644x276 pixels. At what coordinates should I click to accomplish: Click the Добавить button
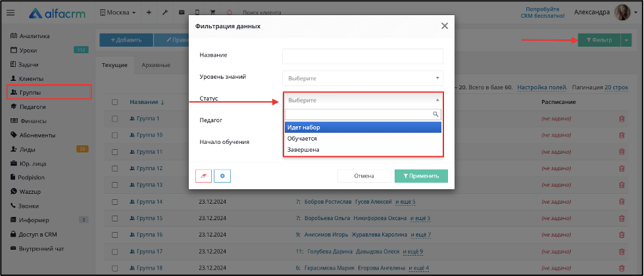pos(126,40)
